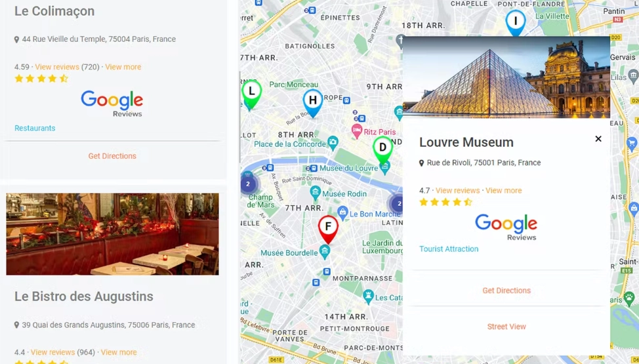Screen dimensions: 639x364
Task: Click View more in the Louvre Museum card
Action: (x=503, y=190)
